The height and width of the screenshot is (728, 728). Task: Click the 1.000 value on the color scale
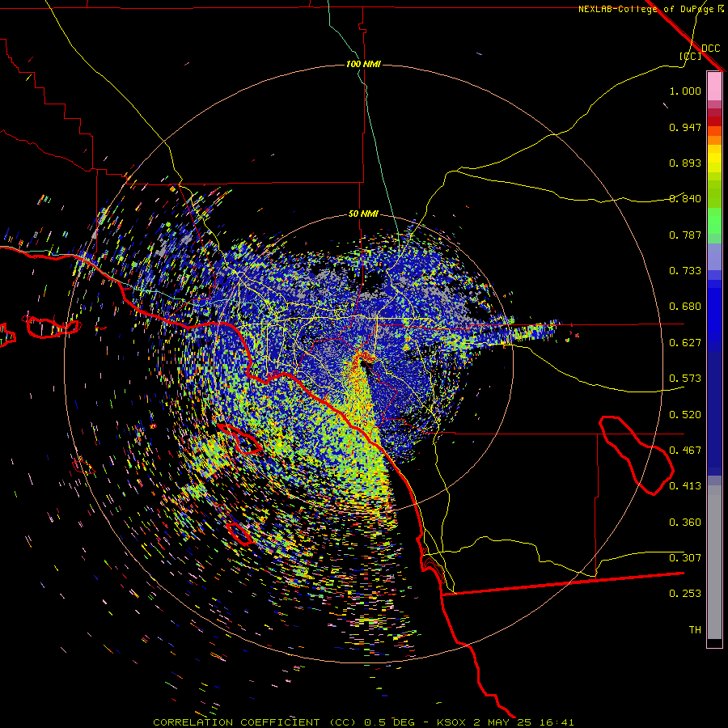click(685, 91)
